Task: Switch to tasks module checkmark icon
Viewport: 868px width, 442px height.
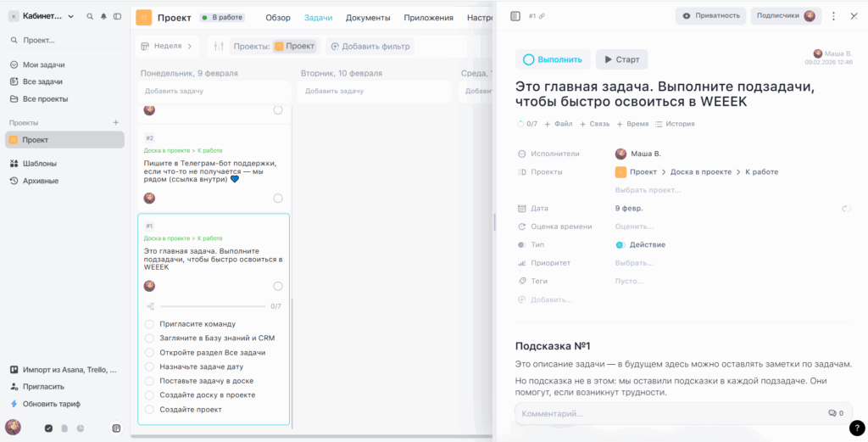Action: coord(48,428)
